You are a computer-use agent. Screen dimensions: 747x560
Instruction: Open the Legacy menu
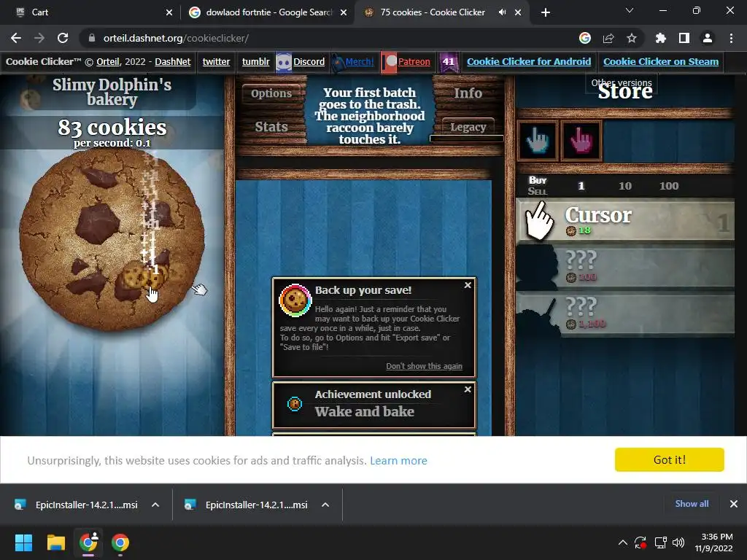[468, 127]
